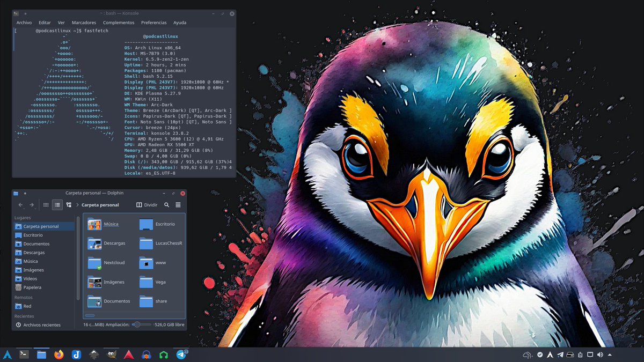Open Complementos menu in Konsole
Viewport: 644px width, 362px height.
click(119, 23)
